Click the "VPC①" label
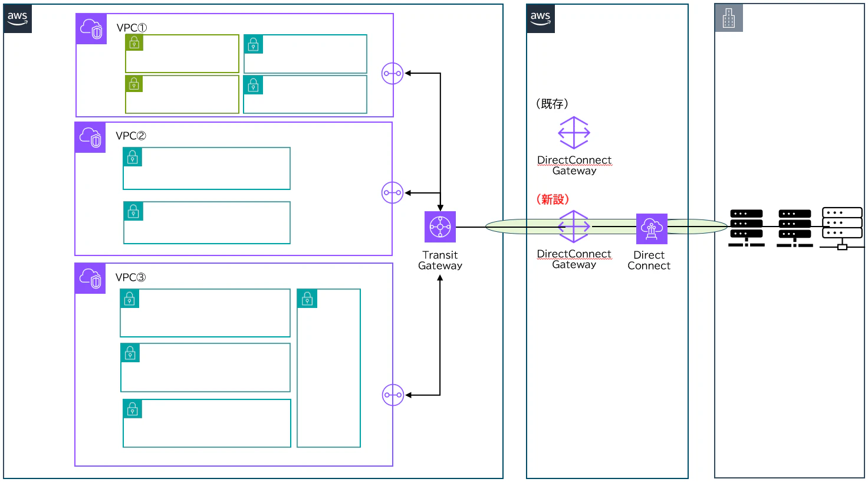 [x=132, y=28]
